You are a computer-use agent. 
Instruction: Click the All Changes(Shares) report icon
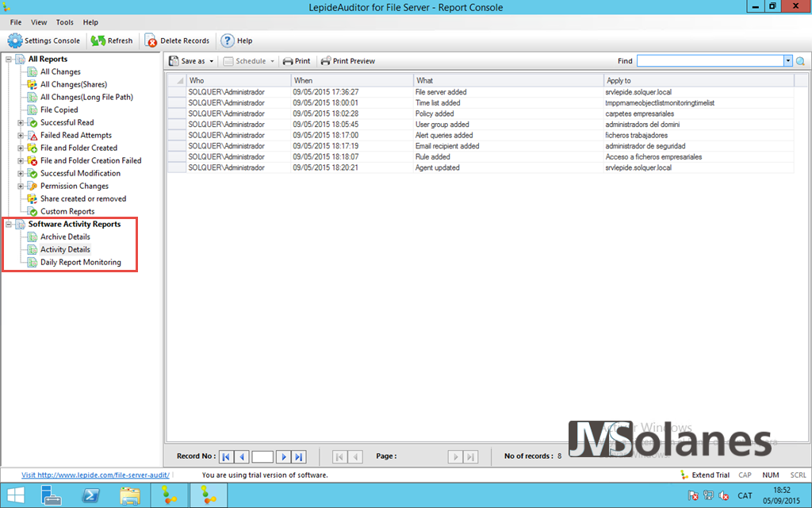tap(32, 84)
